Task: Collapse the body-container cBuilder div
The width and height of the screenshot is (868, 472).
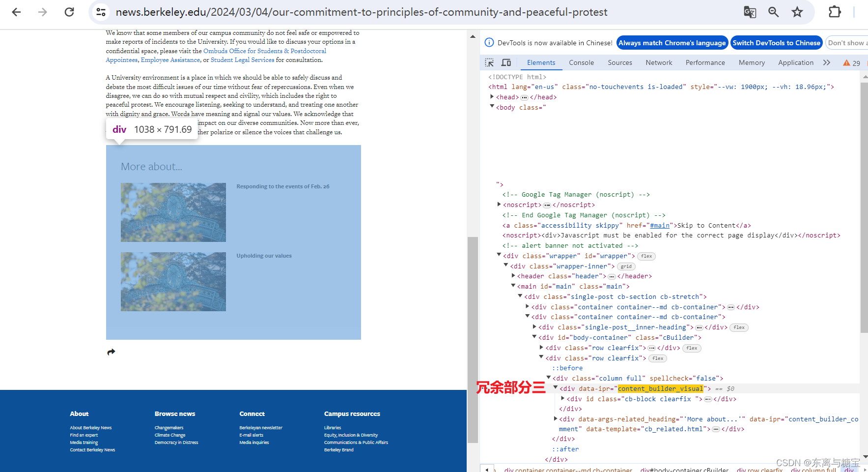Action: pos(534,337)
